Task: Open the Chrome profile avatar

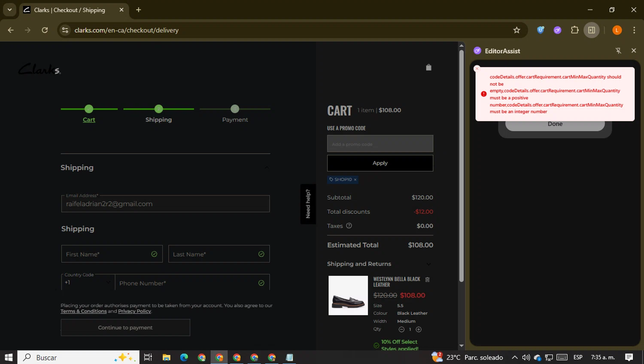Action: 617,30
